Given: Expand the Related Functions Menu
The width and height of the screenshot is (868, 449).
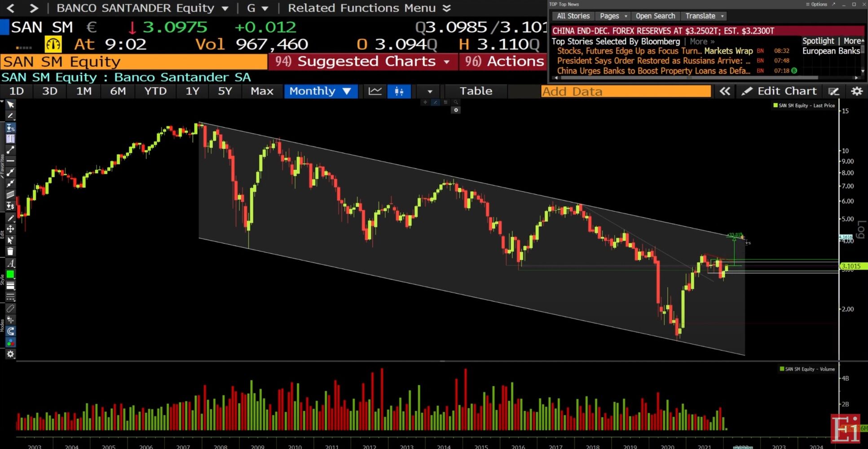Looking at the screenshot, I should (x=369, y=8).
